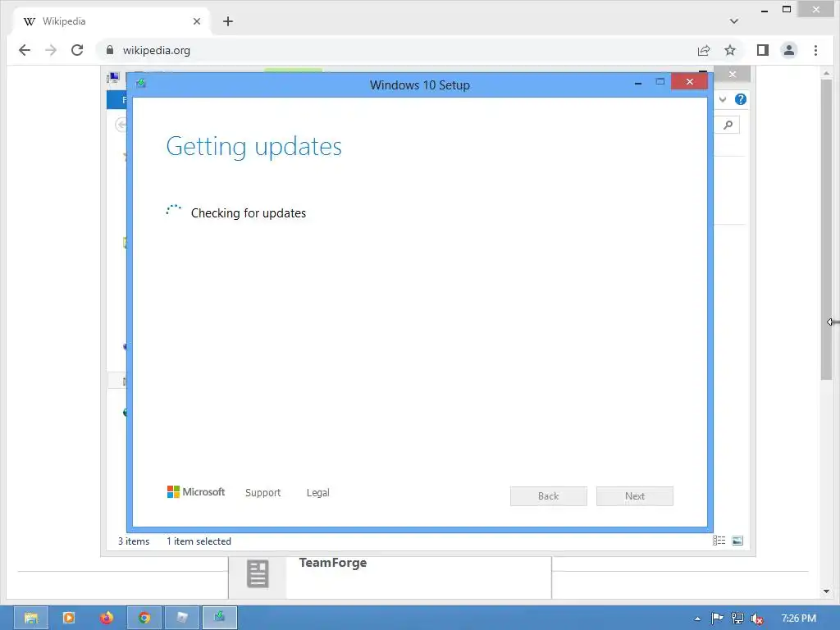840x630 pixels.
Task: Click the wikipedia.org address field
Action: [396, 50]
